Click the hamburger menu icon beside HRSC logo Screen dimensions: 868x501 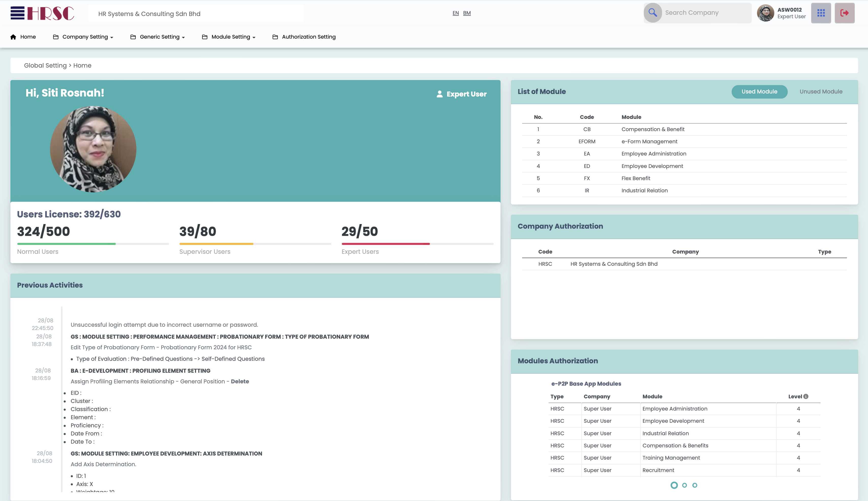click(17, 13)
